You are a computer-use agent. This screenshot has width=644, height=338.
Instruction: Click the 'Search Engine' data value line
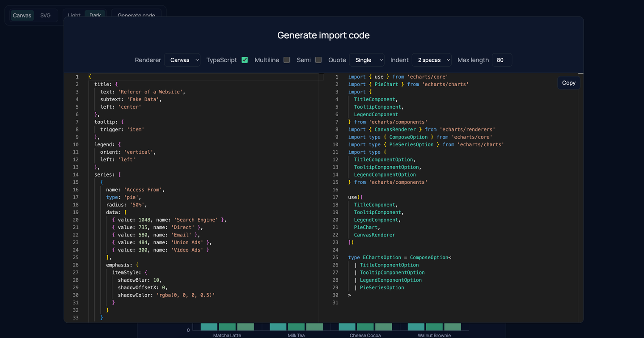click(x=178, y=220)
